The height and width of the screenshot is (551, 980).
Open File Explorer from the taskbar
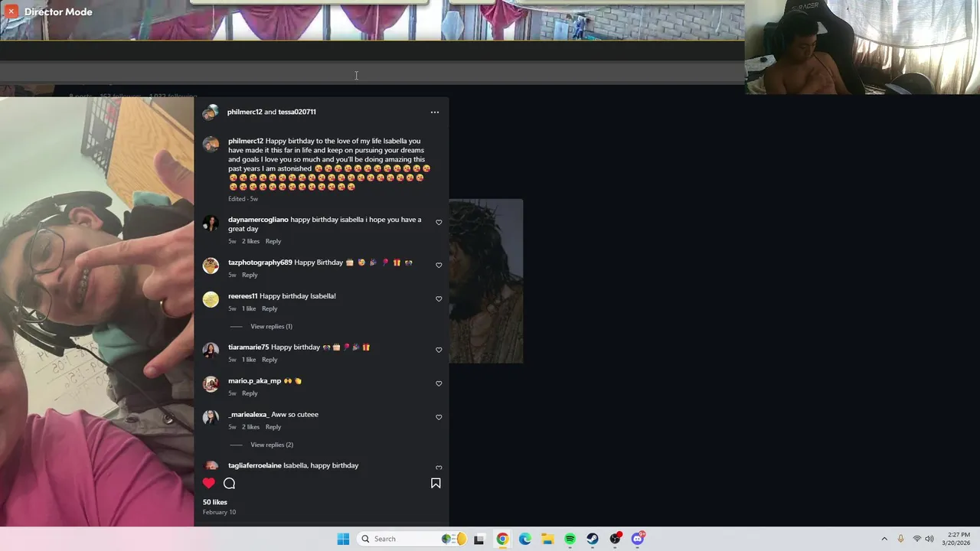[547, 539]
